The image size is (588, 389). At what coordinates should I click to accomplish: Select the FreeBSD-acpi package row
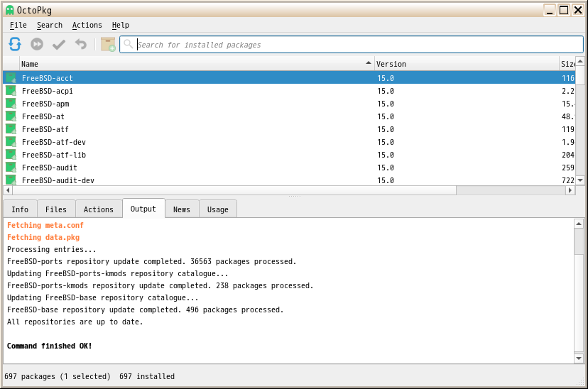[289, 91]
